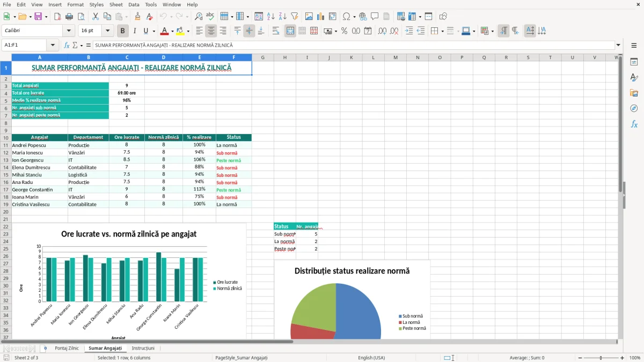Click the Cut scissors icon
This screenshot has height=362, width=644.
pyautogui.click(x=95, y=17)
